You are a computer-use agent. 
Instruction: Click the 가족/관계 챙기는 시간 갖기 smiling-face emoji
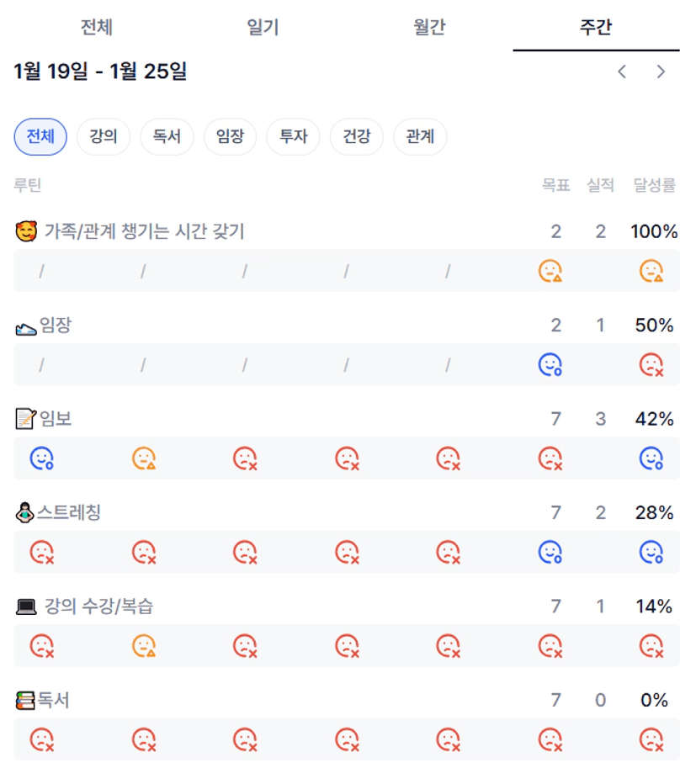[x=27, y=231]
